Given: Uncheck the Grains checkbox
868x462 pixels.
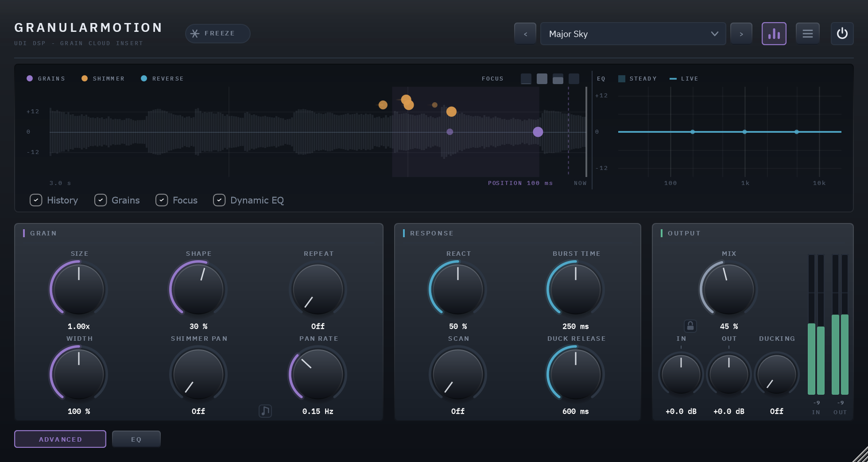Looking at the screenshot, I should [x=101, y=200].
